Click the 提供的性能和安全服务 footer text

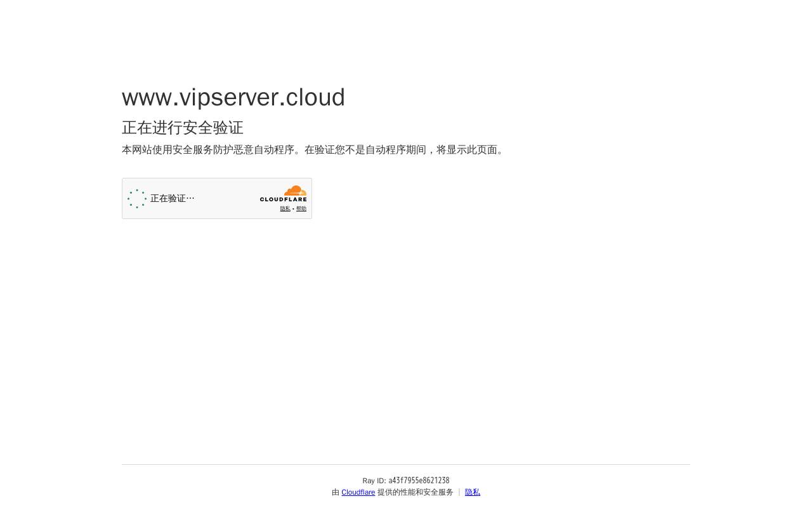pos(416,492)
